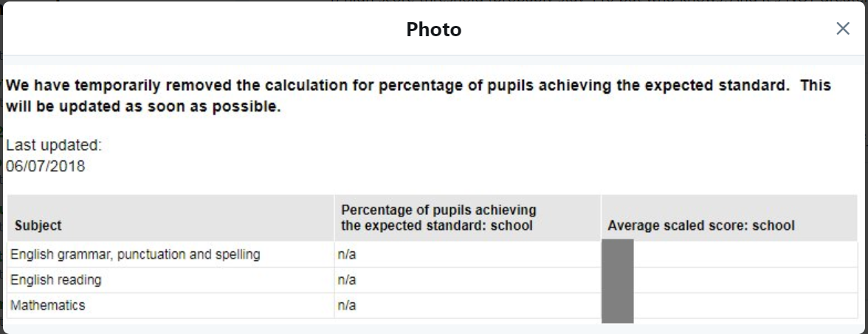Close the Photo dialog with the X
Image resolution: width=868 pixels, height=334 pixels.
pos(842,29)
